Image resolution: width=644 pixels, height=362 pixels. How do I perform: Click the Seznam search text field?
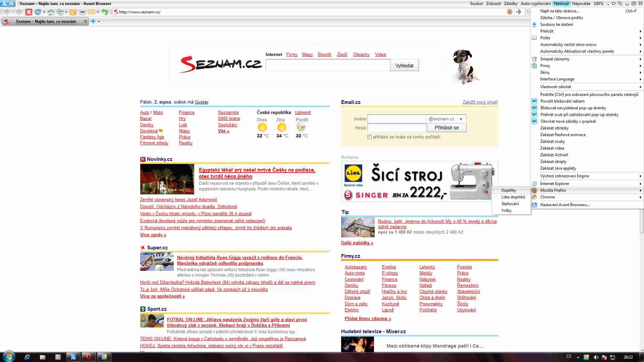(x=328, y=65)
